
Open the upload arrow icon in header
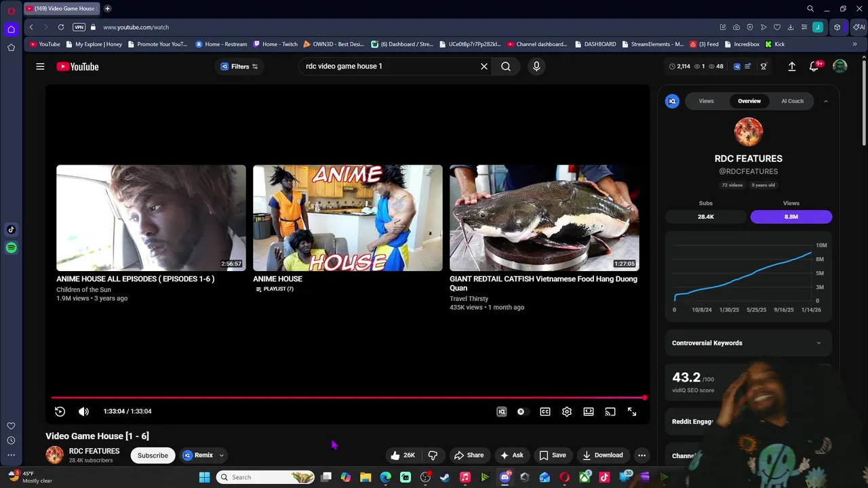pos(791,66)
